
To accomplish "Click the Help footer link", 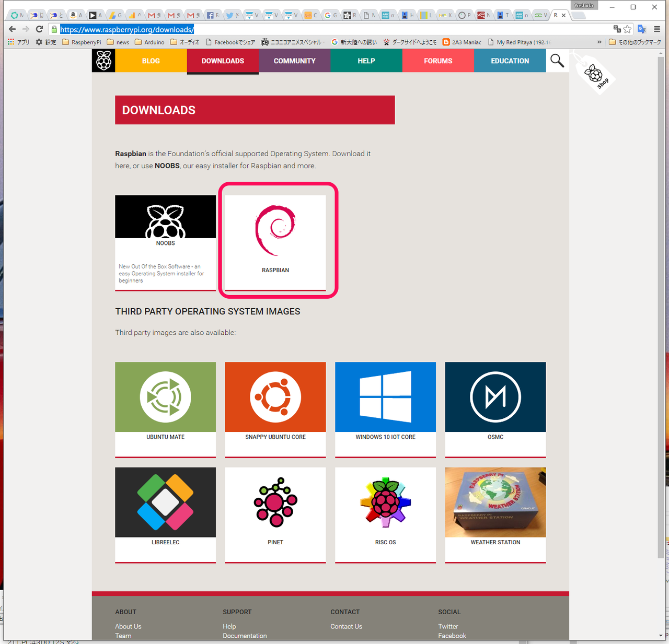I will pyautogui.click(x=229, y=626).
